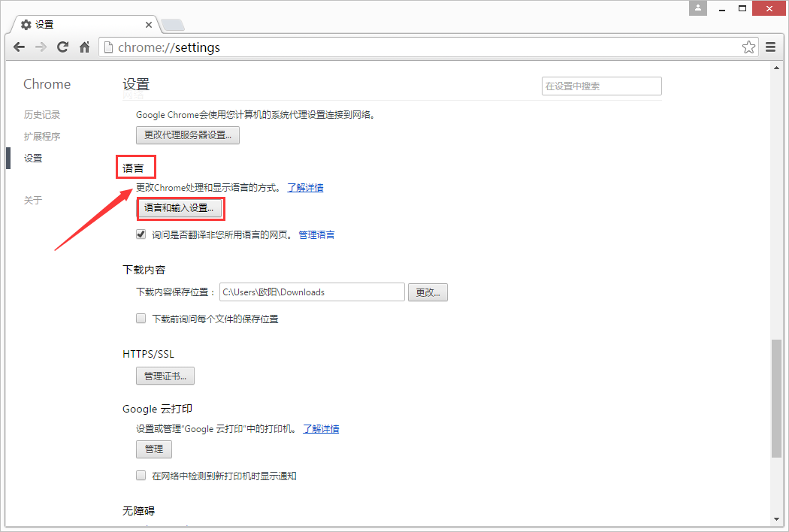Click the 语言 section heading
This screenshot has width=789, height=532.
click(133, 168)
